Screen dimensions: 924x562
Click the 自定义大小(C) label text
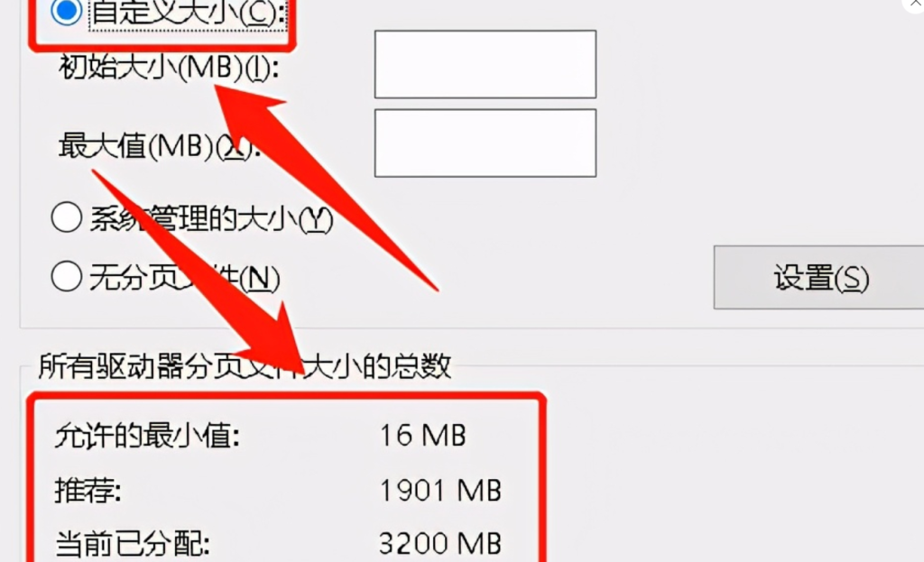click(188, 12)
